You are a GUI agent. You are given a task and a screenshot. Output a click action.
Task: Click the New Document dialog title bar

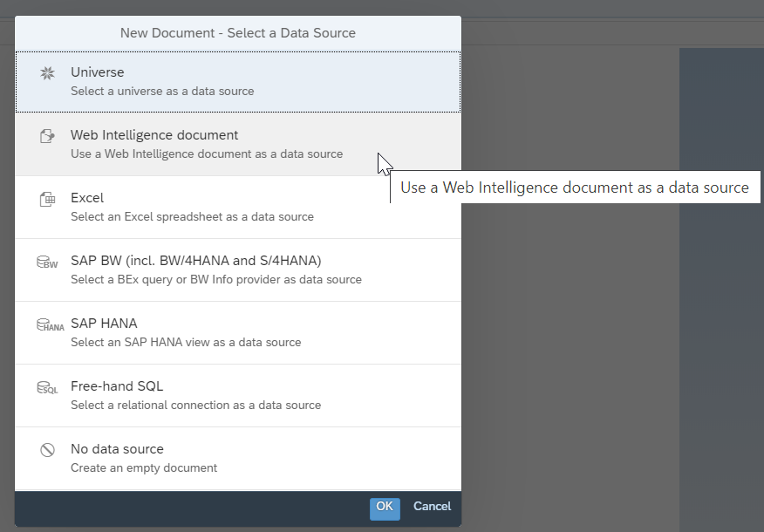pyautogui.click(x=237, y=32)
